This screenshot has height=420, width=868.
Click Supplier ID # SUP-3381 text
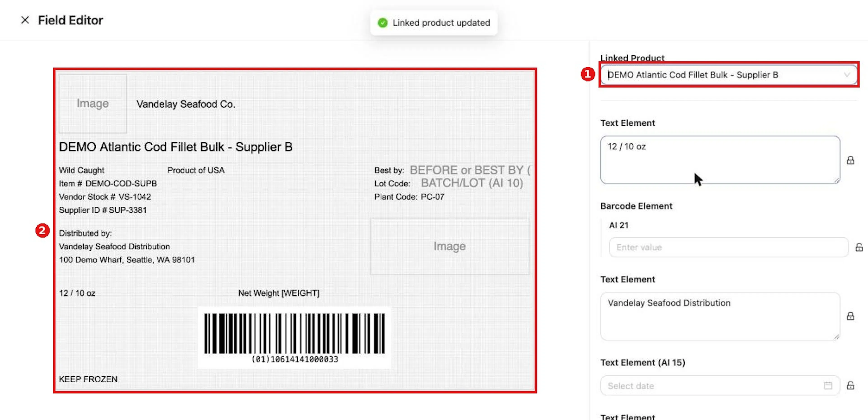click(x=103, y=210)
